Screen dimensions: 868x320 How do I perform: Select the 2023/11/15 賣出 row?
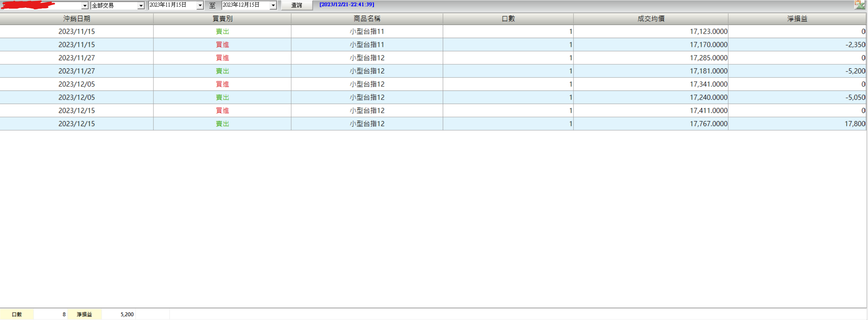(x=433, y=31)
